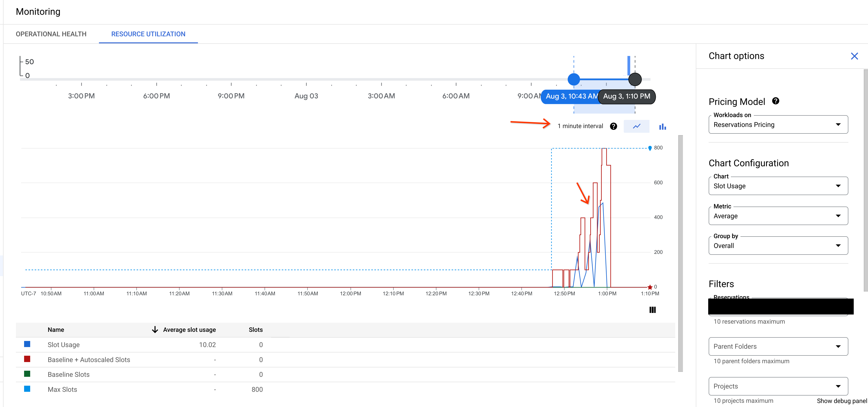Switch to line chart view icon
Viewport: 868px width, 407px height.
(636, 126)
